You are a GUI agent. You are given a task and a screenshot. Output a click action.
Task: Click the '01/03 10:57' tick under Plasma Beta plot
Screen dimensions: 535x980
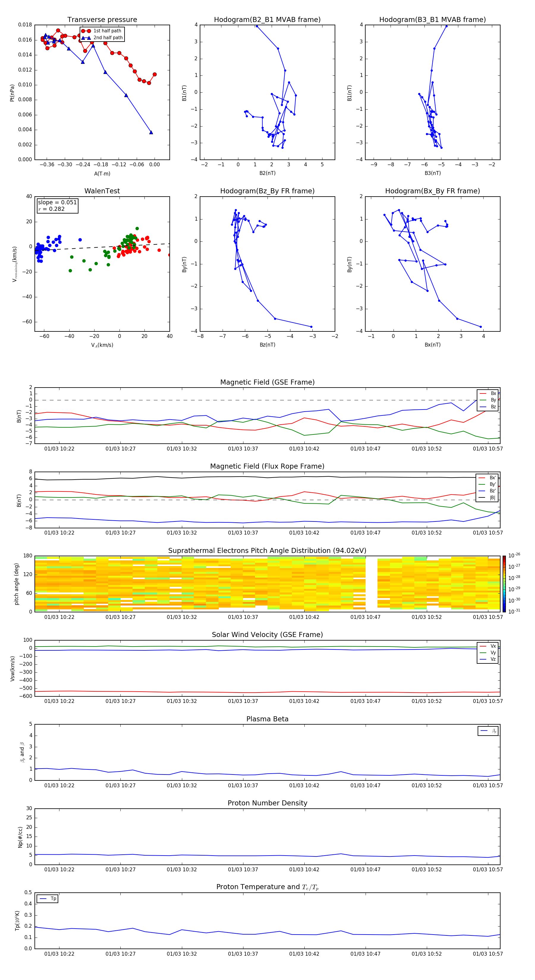[488, 785]
